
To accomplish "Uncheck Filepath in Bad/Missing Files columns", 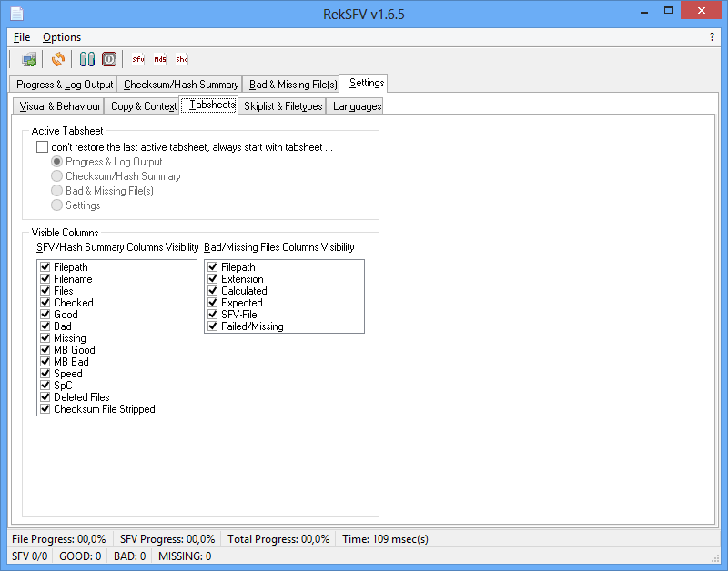I will click(213, 266).
